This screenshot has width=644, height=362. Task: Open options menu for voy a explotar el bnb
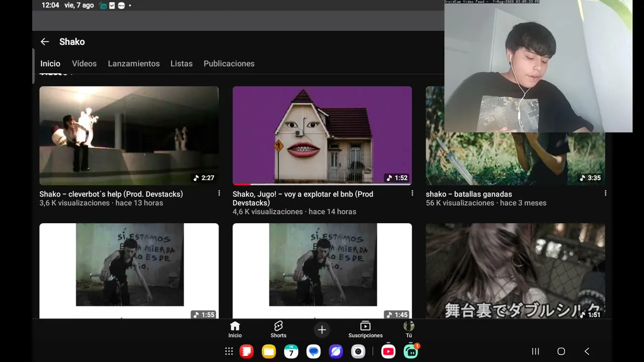pos(412,194)
